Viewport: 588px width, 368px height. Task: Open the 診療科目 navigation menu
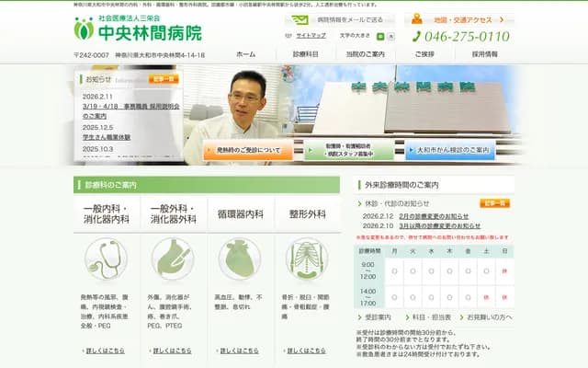[305, 54]
